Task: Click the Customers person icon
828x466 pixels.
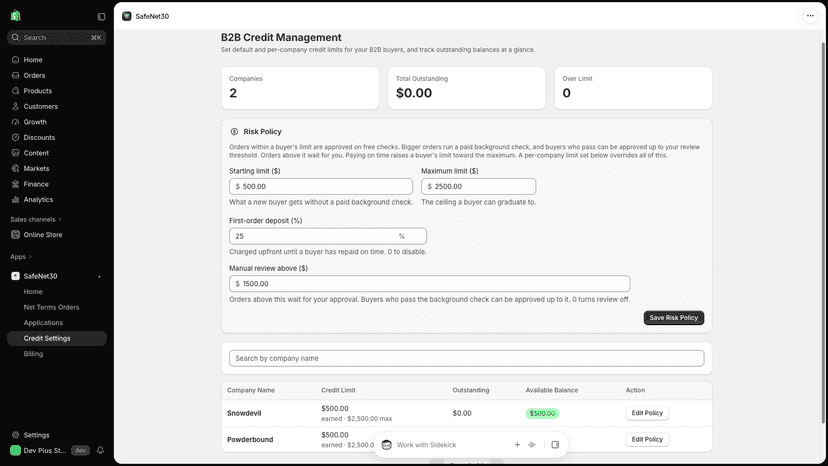Action: [15, 106]
